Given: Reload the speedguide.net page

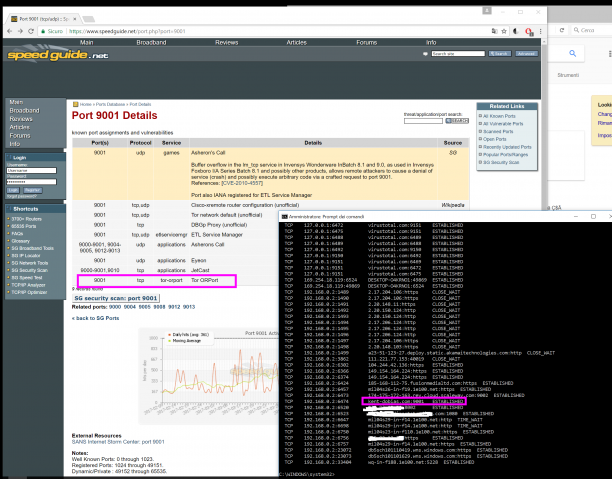Looking at the screenshot, I should 31,31.
